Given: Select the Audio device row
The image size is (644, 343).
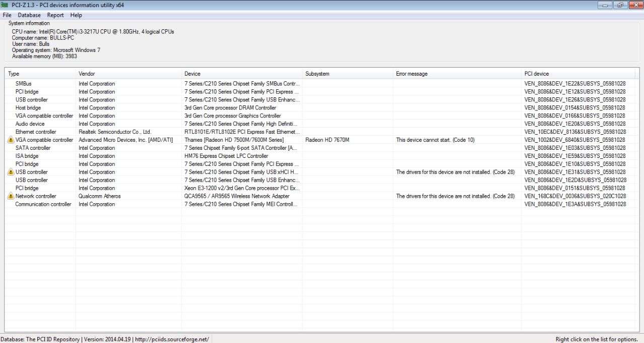Looking at the screenshot, I should click(x=320, y=124).
